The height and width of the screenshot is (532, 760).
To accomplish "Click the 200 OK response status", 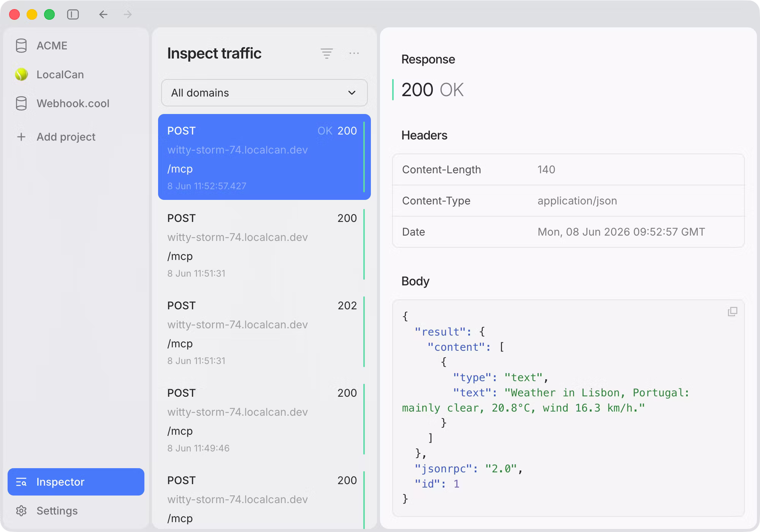I will click(432, 90).
